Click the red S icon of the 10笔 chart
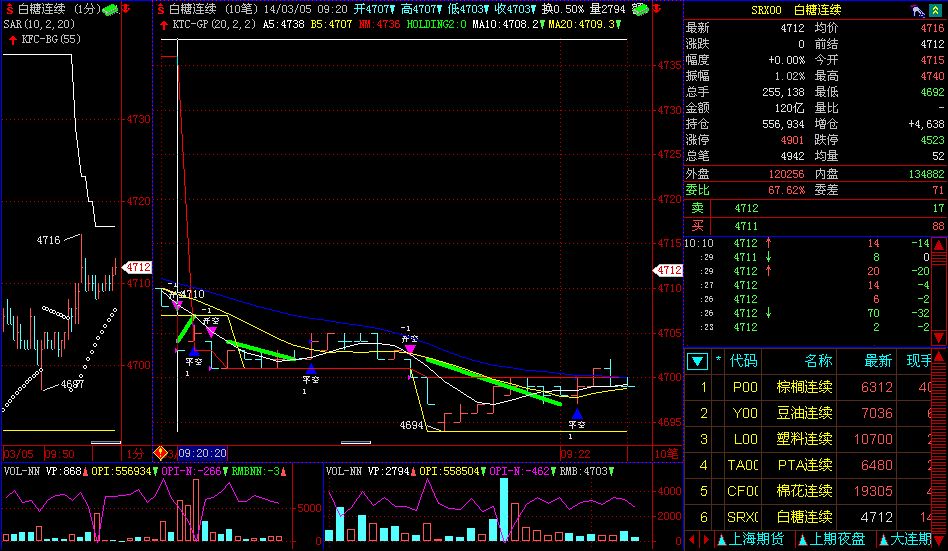948x551 pixels. [x=160, y=8]
